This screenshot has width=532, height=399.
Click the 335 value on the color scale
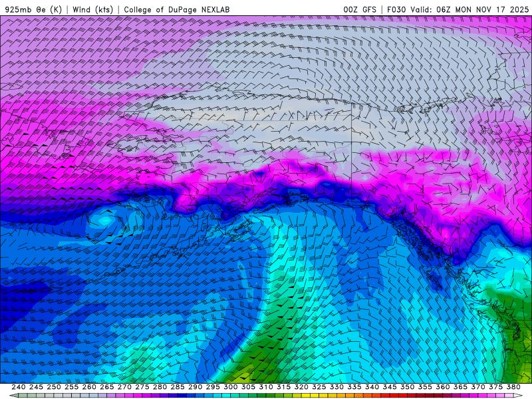pyautogui.click(x=354, y=387)
